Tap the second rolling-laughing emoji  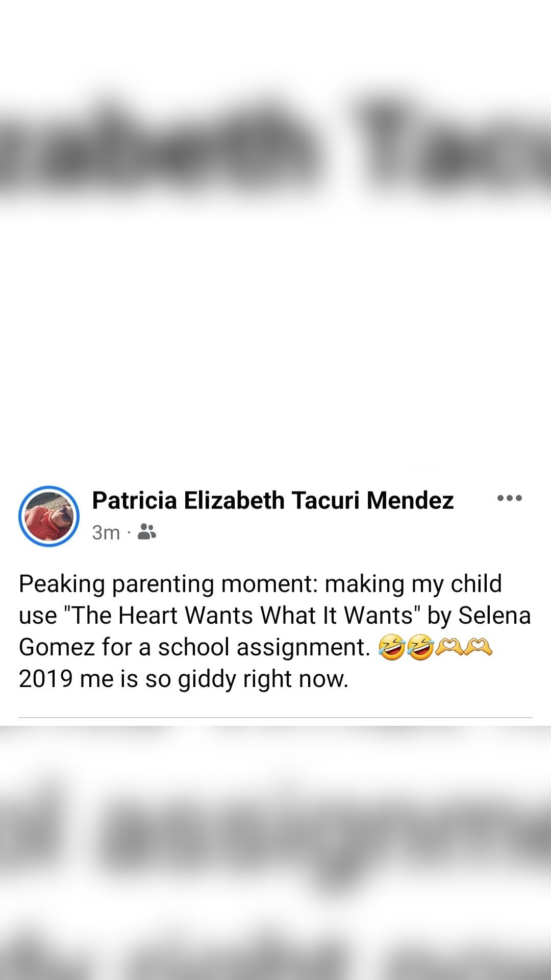[420, 648]
